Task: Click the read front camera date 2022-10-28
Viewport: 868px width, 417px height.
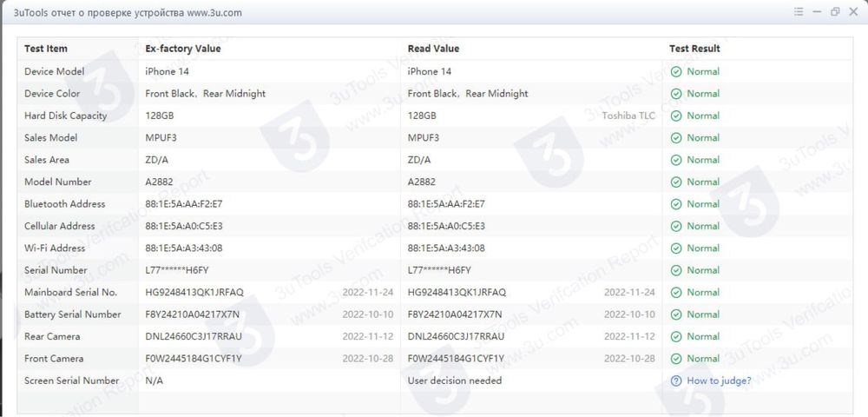Action: pos(629,359)
